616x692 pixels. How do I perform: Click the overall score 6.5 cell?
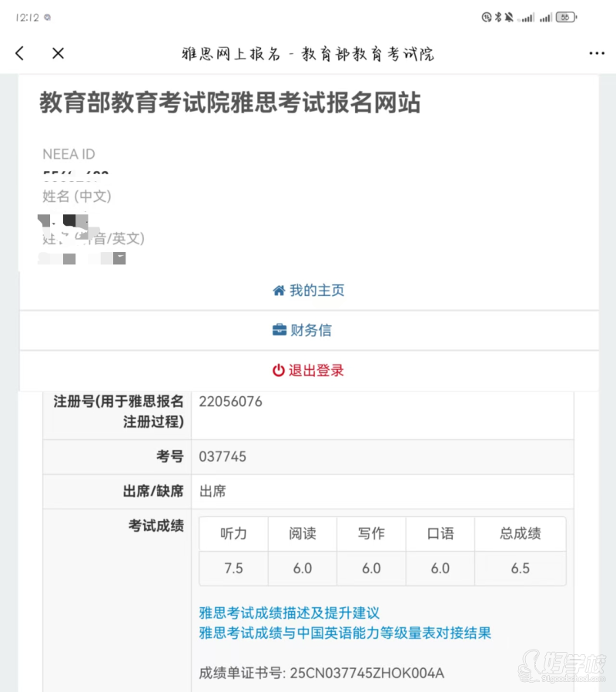[x=520, y=568]
